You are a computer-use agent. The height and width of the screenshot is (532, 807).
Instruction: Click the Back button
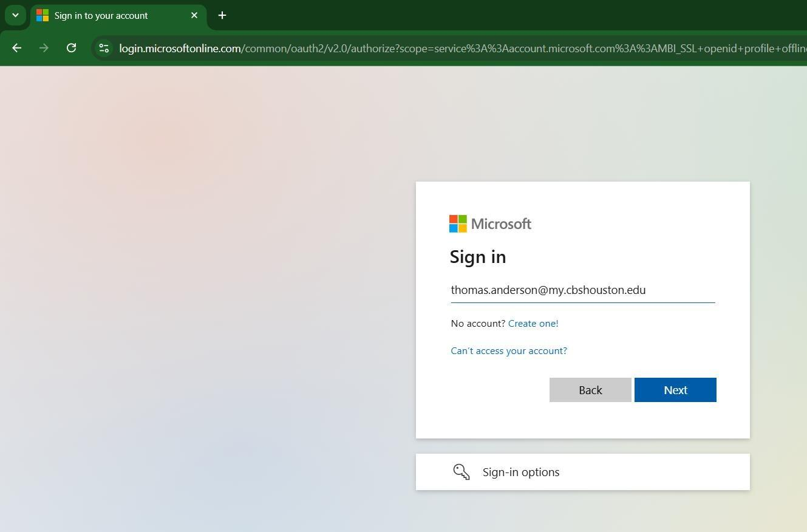(x=590, y=390)
